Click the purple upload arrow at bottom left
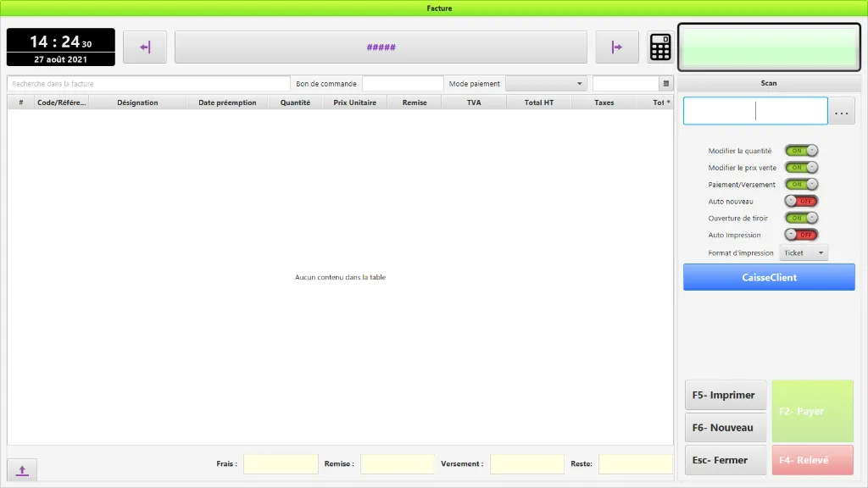The height and width of the screenshot is (488, 868). pyautogui.click(x=22, y=469)
